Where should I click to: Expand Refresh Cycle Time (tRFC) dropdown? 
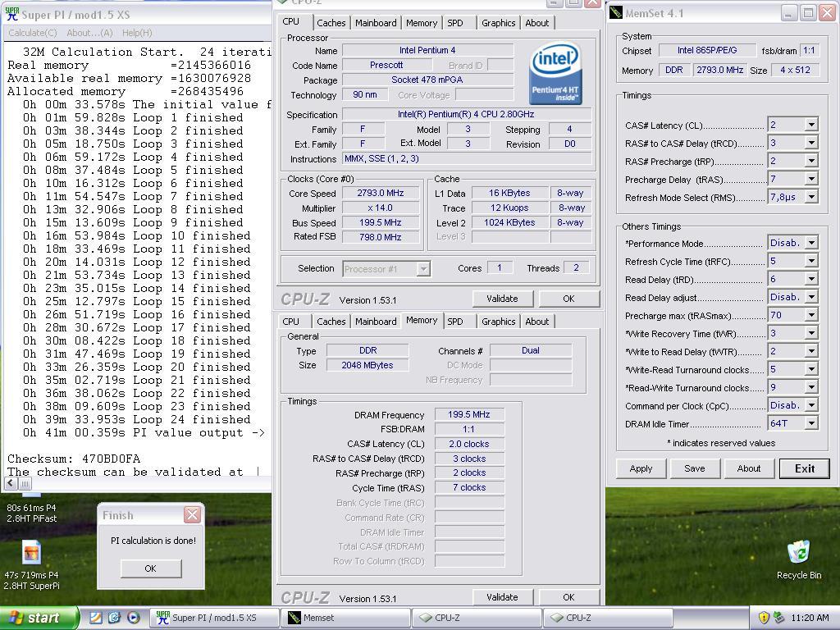coord(811,261)
